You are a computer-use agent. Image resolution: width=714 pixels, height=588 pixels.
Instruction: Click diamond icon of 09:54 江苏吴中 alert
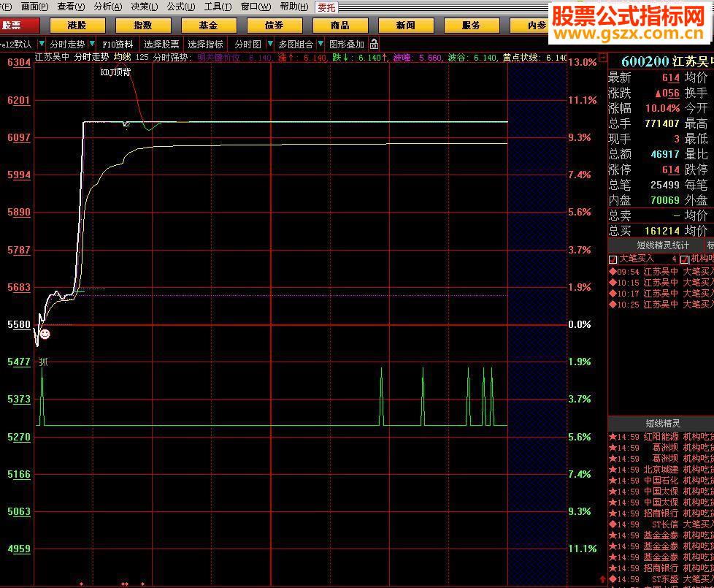pos(613,271)
